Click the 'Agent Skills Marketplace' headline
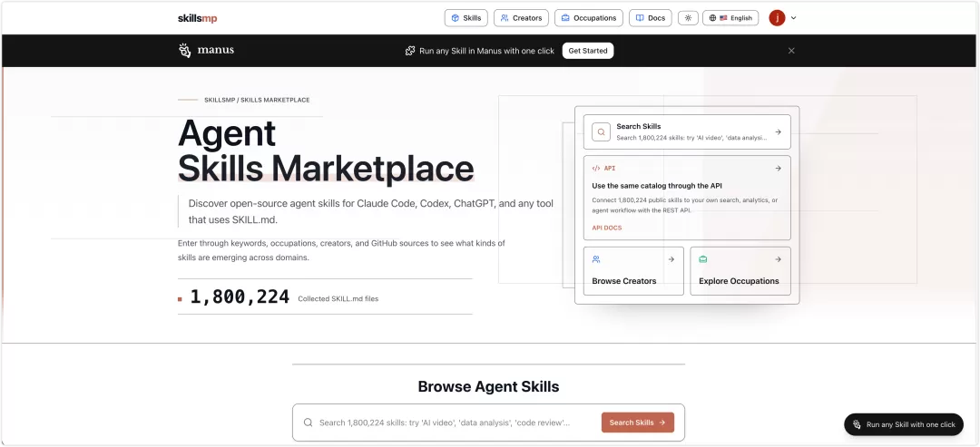The height and width of the screenshot is (447, 980). (326, 151)
